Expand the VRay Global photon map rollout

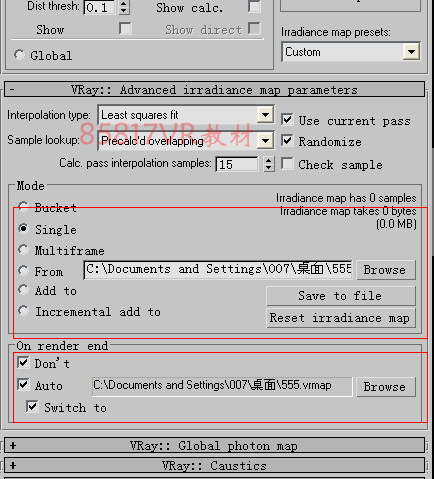point(214,446)
